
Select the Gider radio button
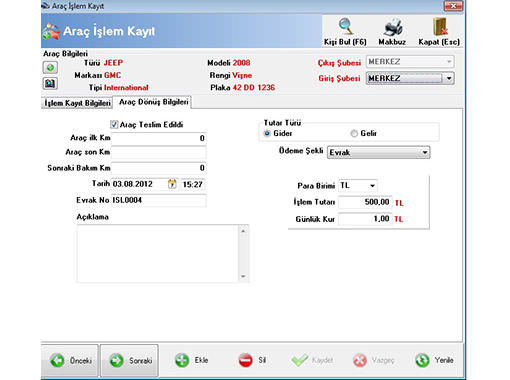point(267,134)
